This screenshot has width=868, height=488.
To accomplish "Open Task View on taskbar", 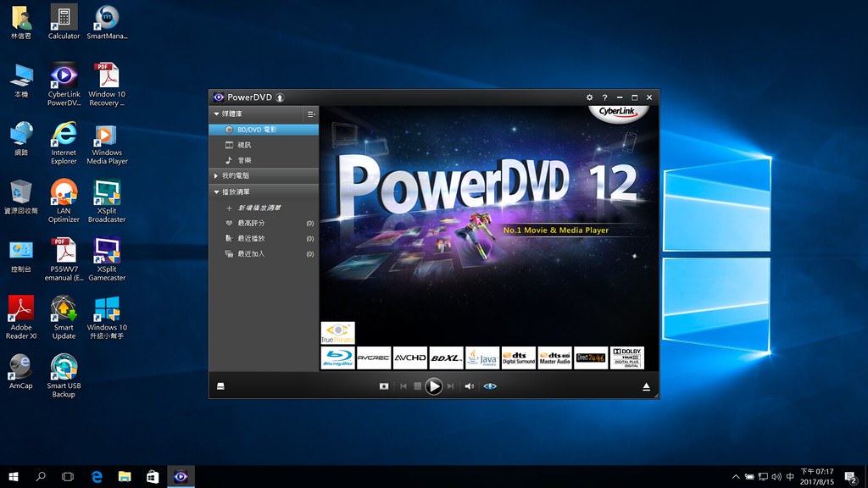I will click(68, 477).
